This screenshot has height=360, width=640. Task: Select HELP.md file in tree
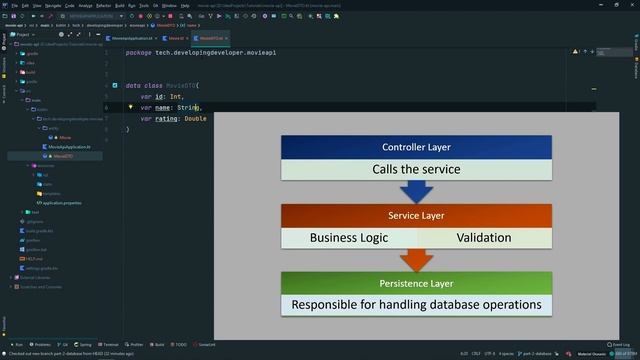tap(31, 259)
